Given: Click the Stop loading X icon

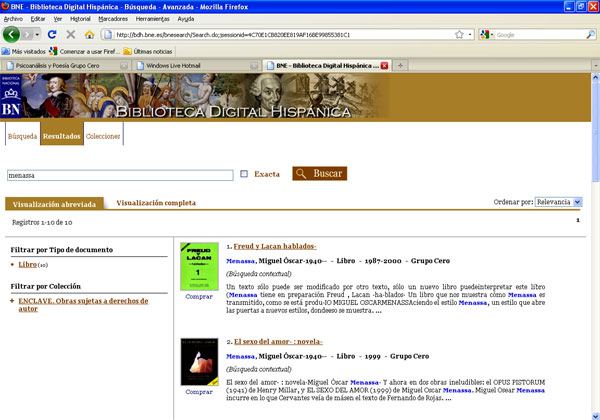Looking at the screenshot, I should tap(70, 35).
